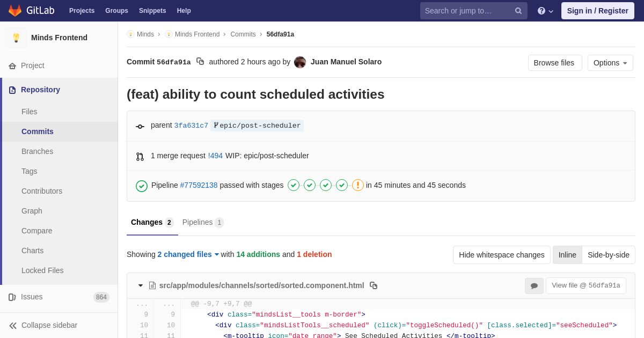Open Help in top navbar
The width and height of the screenshot is (644, 338).
click(184, 11)
